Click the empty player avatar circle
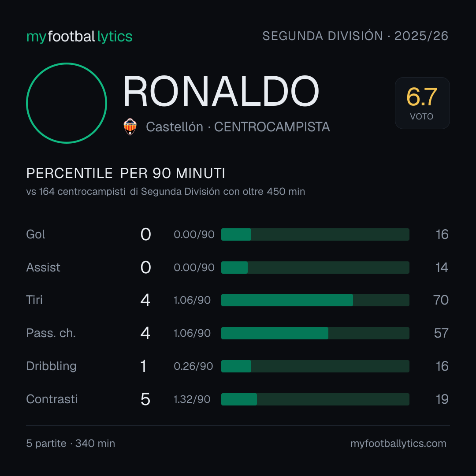This screenshot has width=476, height=476. 67,103
